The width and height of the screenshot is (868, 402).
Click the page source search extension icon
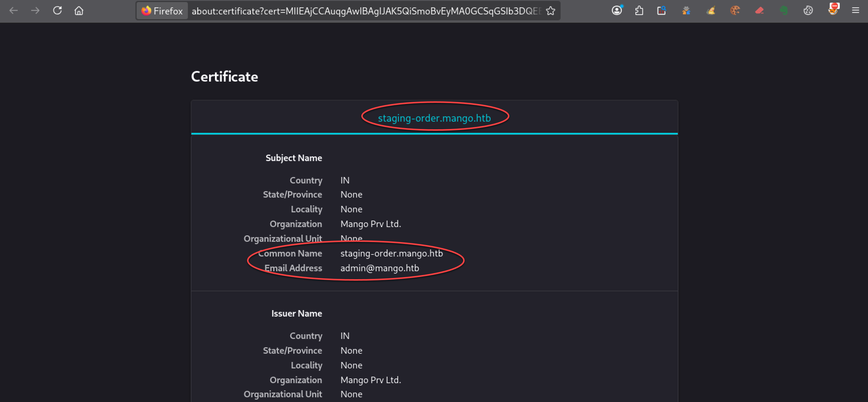661,11
